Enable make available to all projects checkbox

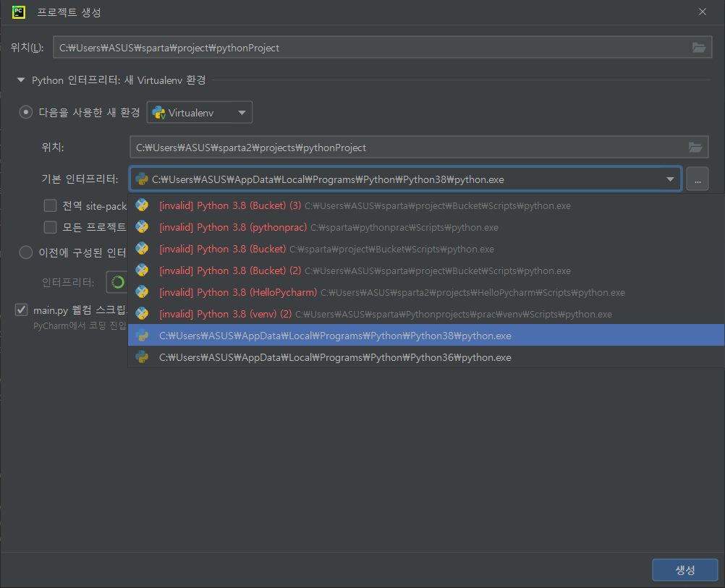click(x=50, y=227)
